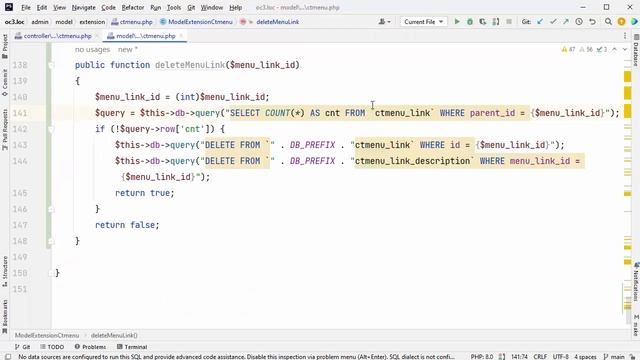Open Search Everywhere magnifier icon

[608, 22]
